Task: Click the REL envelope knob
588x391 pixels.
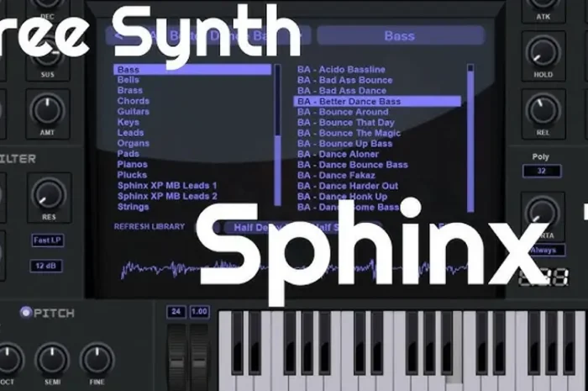Action: point(543,110)
